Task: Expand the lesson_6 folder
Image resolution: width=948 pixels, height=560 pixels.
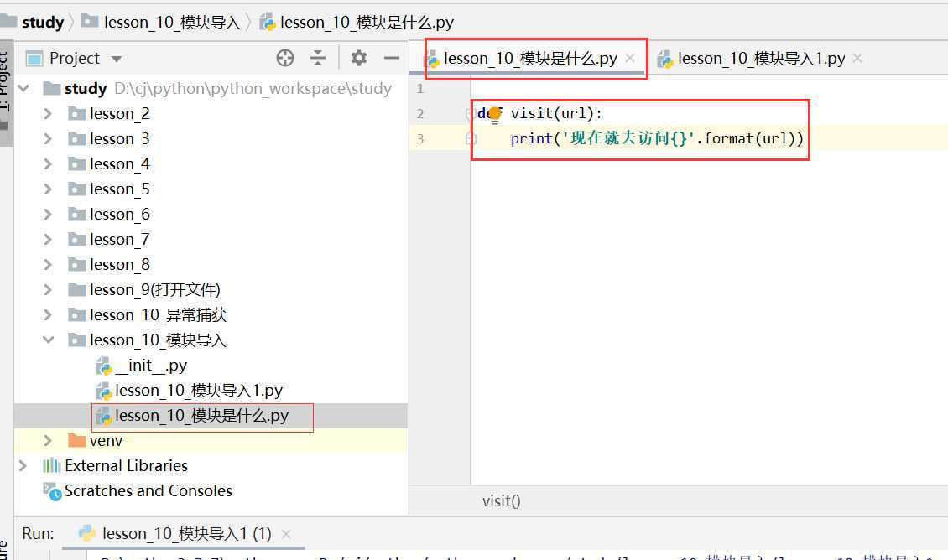Action: point(48,215)
